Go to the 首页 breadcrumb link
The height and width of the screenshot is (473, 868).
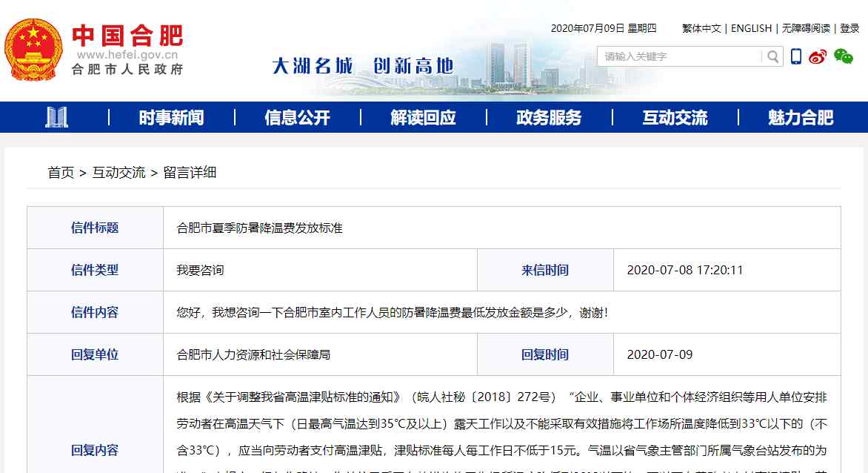coord(61,172)
